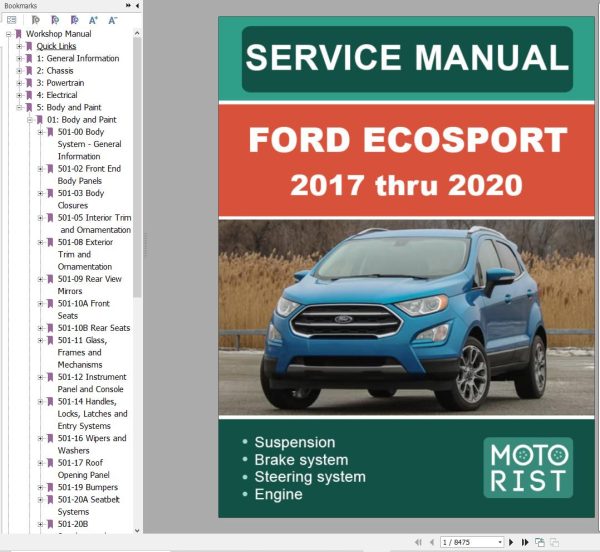Screen dimensions: 600x552
Task: Select 2: Chassis bookmark
Action: click(x=55, y=71)
